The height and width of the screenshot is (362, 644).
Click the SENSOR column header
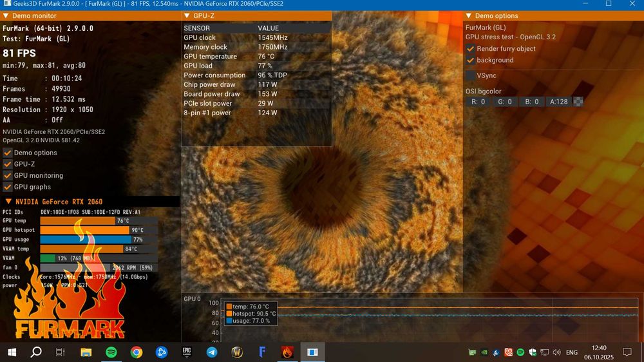click(x=196, y=28)
